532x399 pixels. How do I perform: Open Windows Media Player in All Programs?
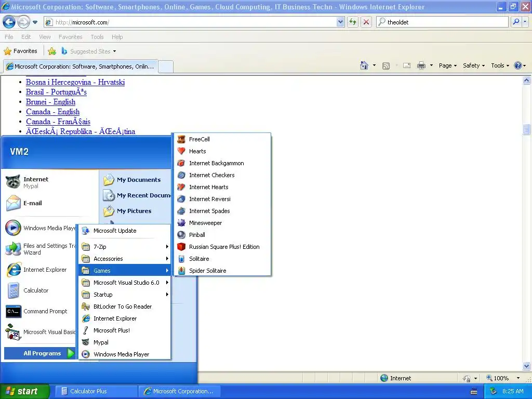tap(125, 354)
